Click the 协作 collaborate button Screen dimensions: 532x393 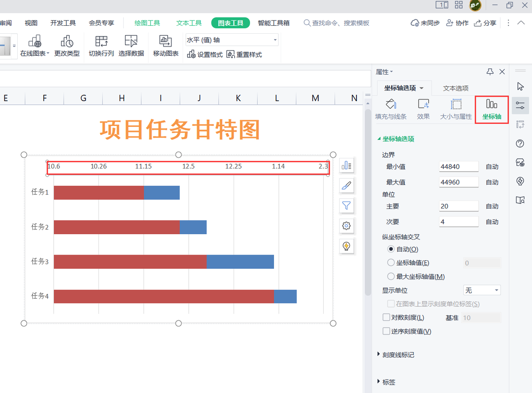[x=457, y=23]
